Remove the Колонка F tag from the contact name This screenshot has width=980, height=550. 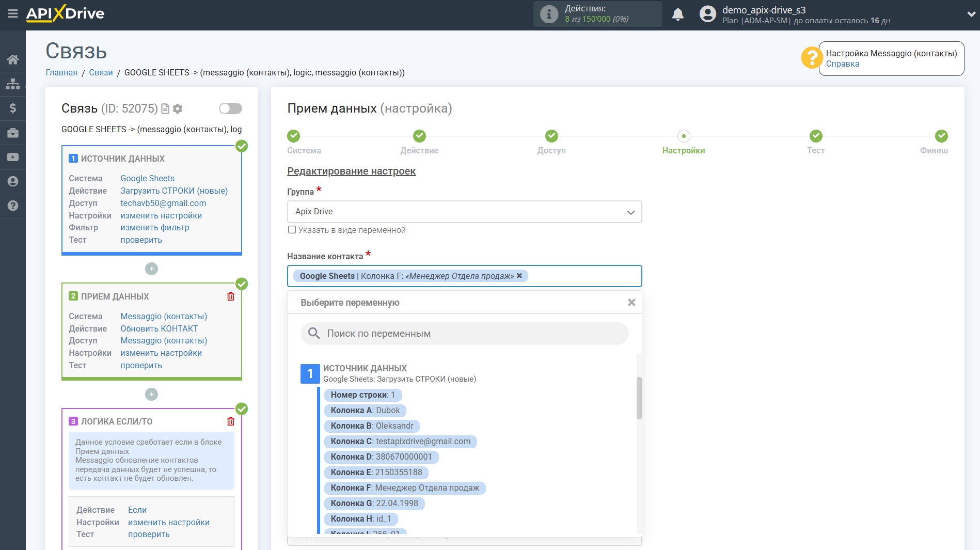[x=519, y=276]
